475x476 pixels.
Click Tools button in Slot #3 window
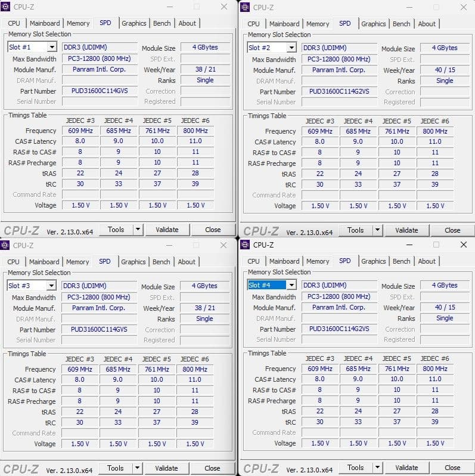tap(116, 468)
